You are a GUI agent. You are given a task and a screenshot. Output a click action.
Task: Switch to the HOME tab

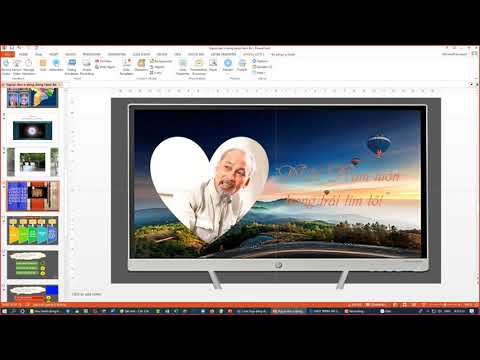click(23, 54)
